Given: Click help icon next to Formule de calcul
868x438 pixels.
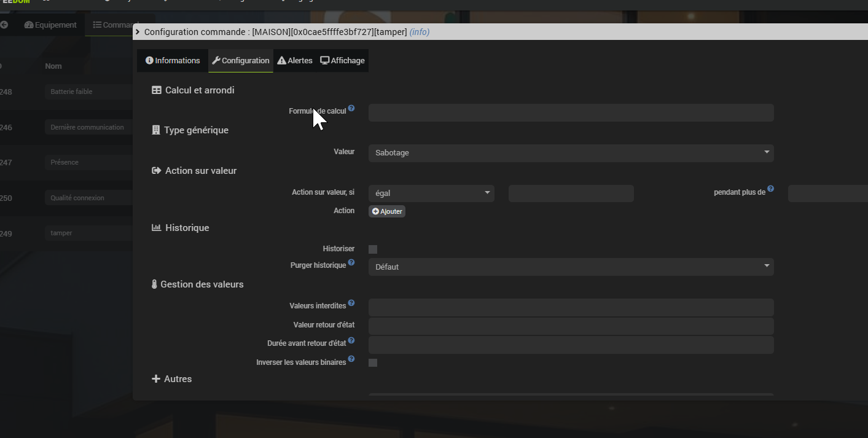Looking at the screenshot, I should tap(351, 109).
